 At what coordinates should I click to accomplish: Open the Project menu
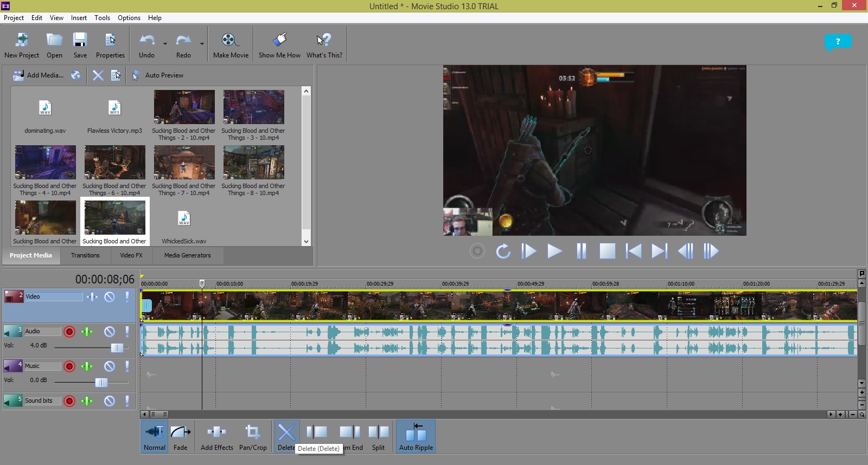click(x=14, y=18)
